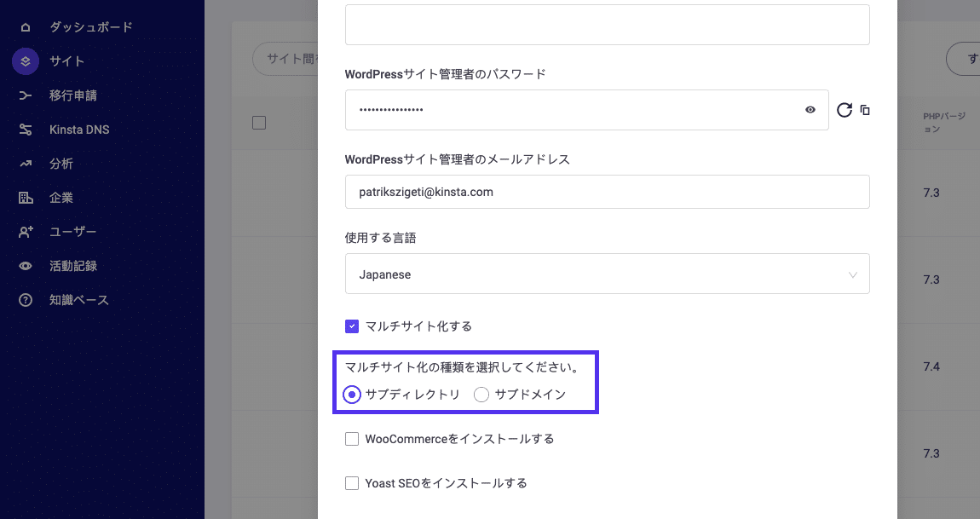Select the 移行申請 icon in the sidebar
The height and width of the screenshot is (519, 980).
tap(24, 95)
